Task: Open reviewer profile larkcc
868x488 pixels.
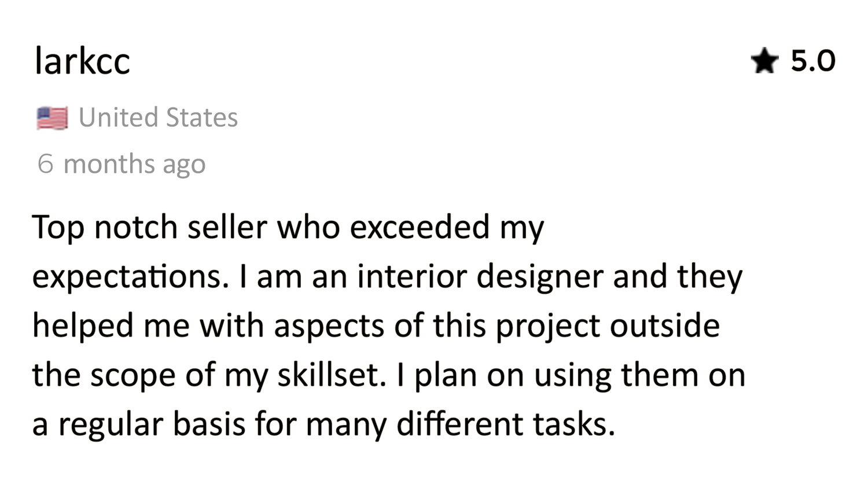Action: click(x=82, y=61)
